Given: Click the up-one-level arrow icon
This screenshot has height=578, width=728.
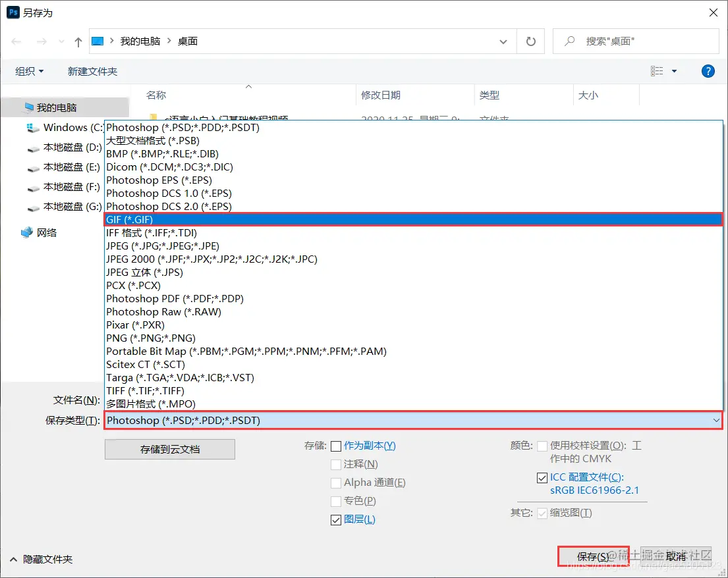Looking at the screenshot, I should coord(77,41).
